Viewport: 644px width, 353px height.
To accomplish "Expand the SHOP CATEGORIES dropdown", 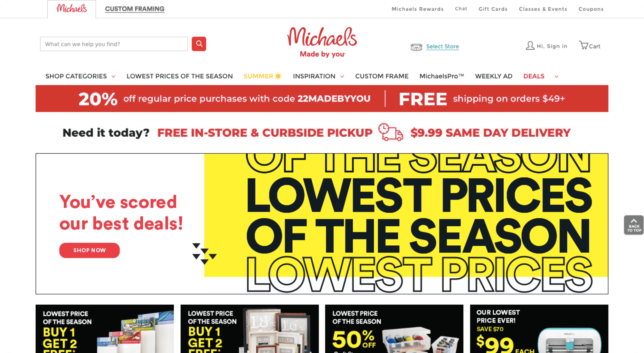I will coord(80,76).
